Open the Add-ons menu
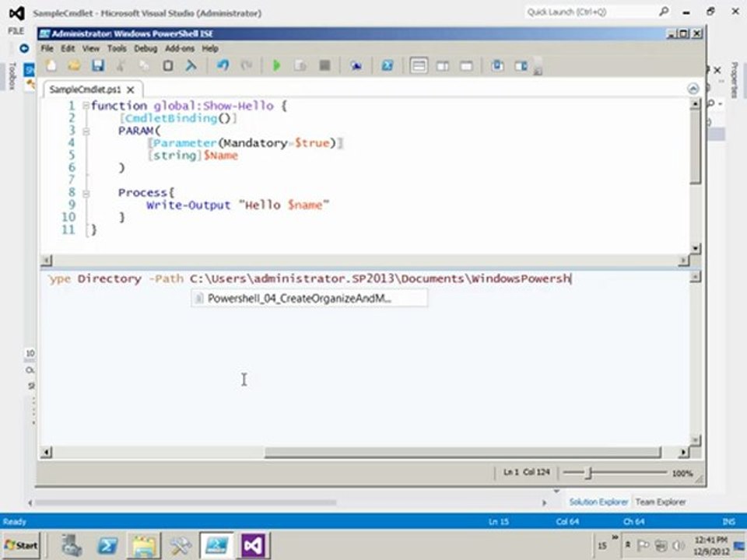 pos(180,48)
